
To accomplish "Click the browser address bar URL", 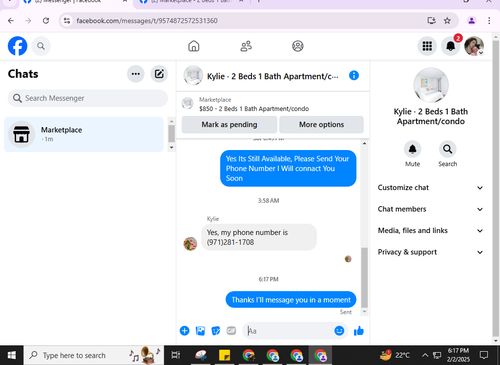I will [x=147, y=21].
